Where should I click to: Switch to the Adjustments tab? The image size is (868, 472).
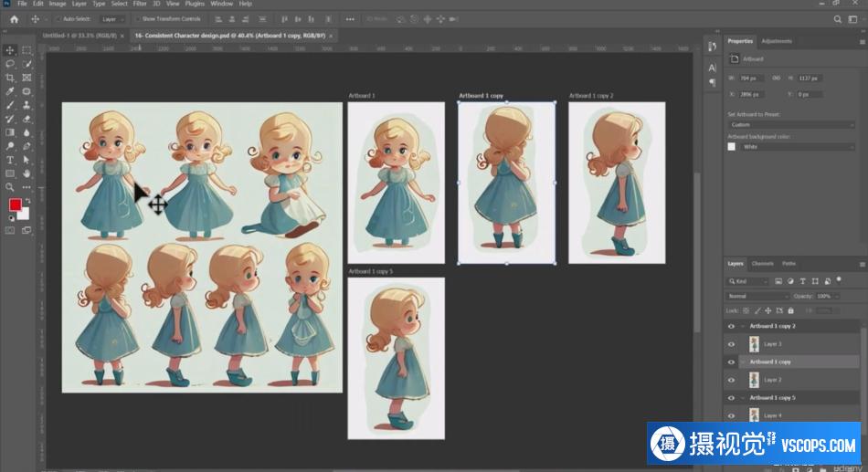[777, 41]
